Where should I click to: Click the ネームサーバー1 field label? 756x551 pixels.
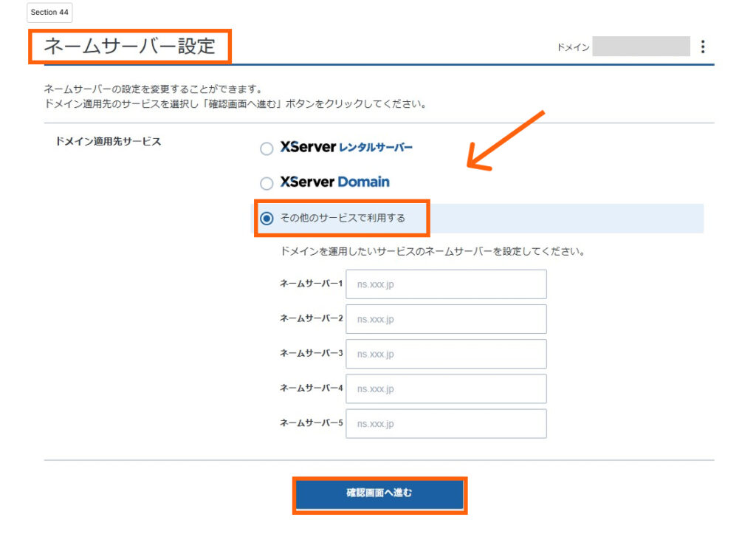[311, 284]
